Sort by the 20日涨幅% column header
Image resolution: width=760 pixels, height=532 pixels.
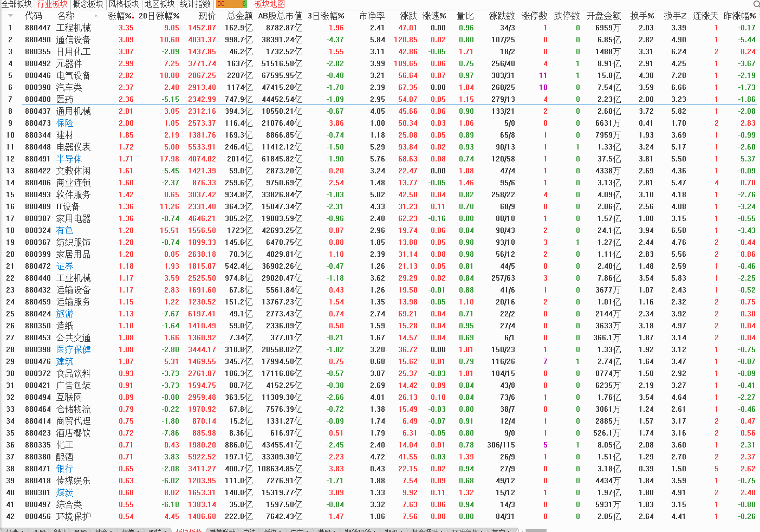point(159,16)
